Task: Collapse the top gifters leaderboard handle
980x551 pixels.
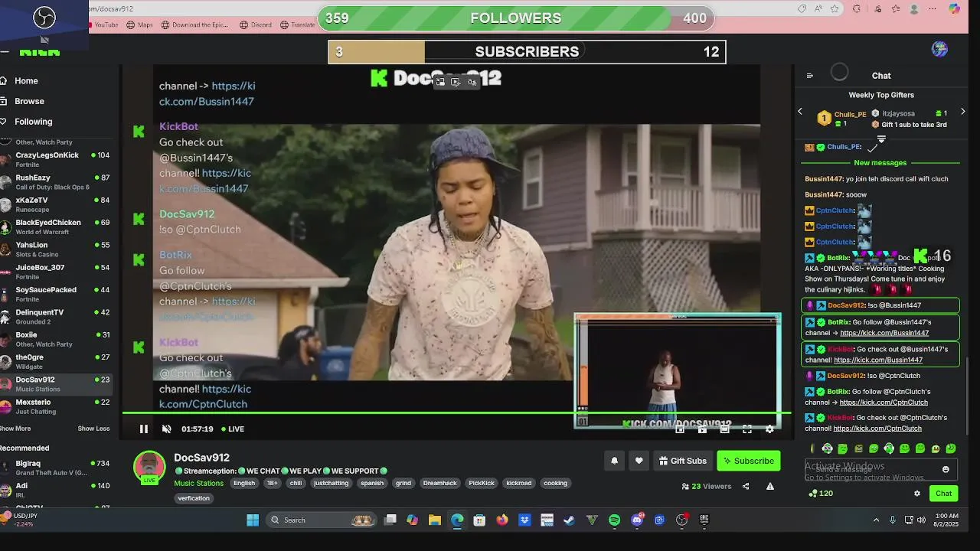Action: pos(881,139)
